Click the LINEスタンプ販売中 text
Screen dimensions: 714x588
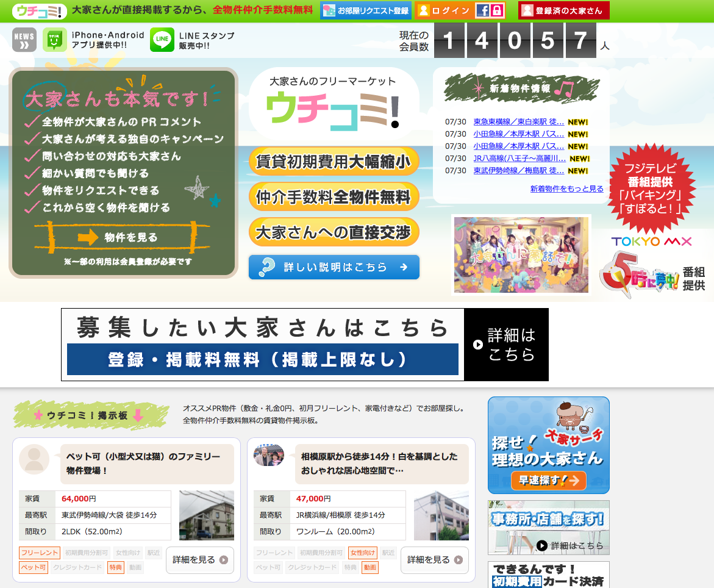tap(207, 40)
